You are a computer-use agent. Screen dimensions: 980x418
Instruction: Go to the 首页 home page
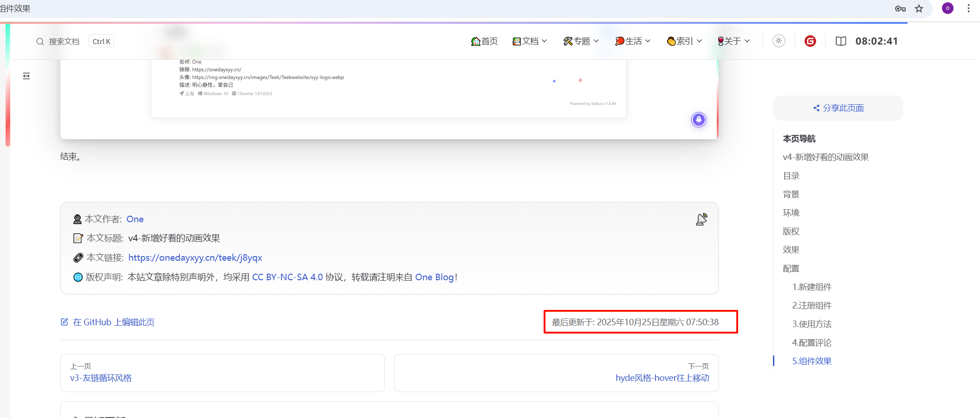(x=484, y=41)
